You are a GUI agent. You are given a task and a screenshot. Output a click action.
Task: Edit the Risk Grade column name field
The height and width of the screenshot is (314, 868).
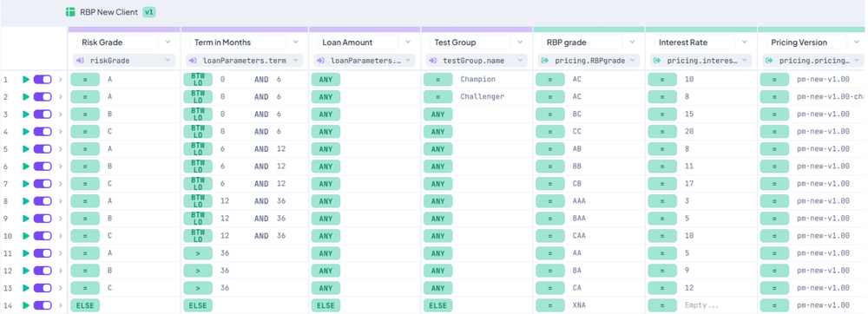pos(117,42)
